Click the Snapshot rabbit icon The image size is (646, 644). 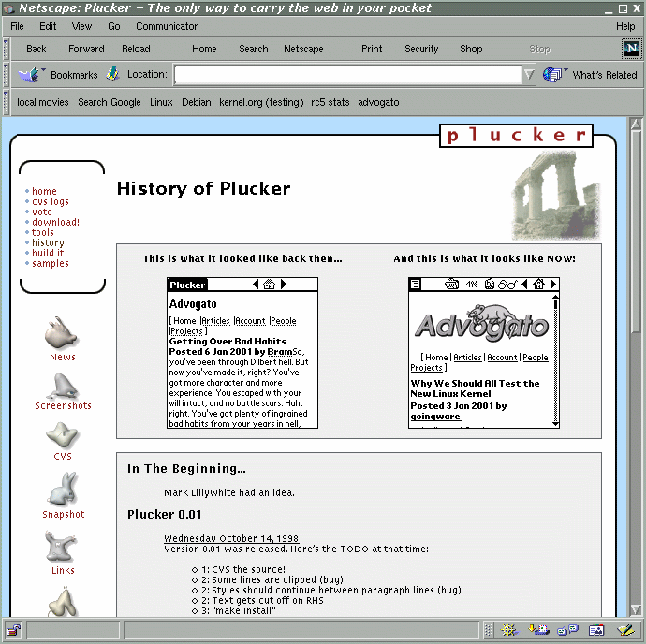[63, 489]
